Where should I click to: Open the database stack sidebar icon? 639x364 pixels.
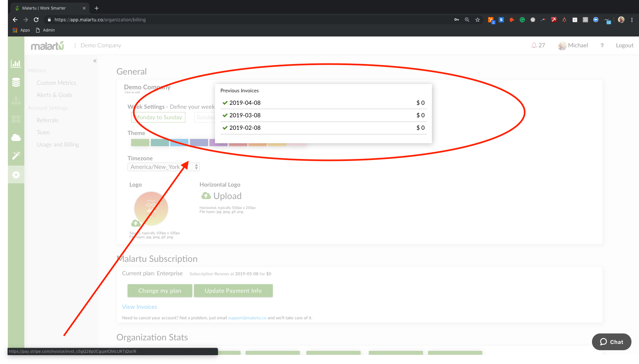point(16,82)
